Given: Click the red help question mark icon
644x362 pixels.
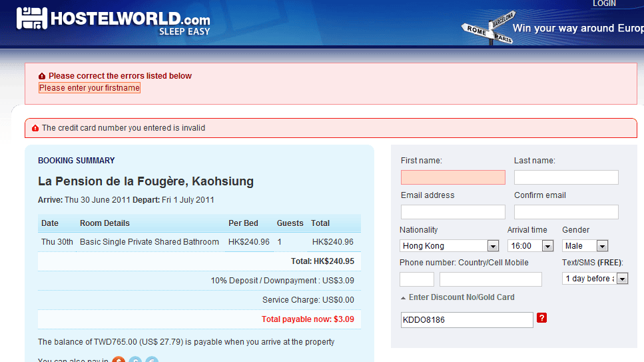Looking at the screenshot, I should click(x=541, y=318).
